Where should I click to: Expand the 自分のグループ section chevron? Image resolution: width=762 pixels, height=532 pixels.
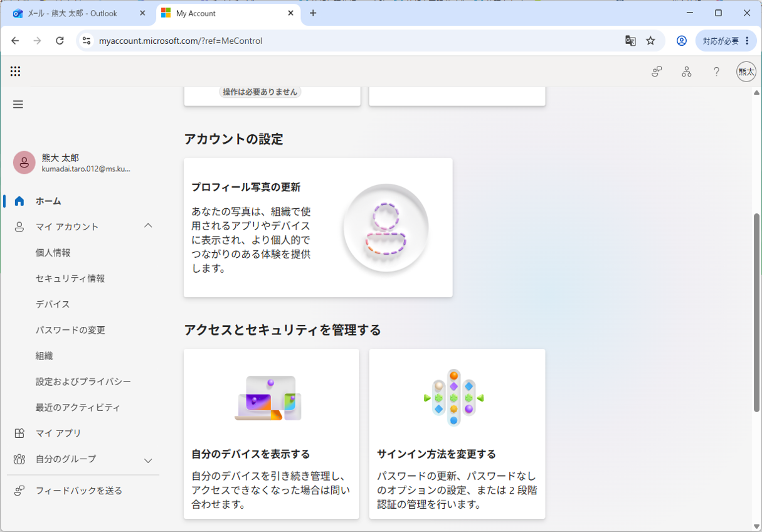(x=148, y=460)
